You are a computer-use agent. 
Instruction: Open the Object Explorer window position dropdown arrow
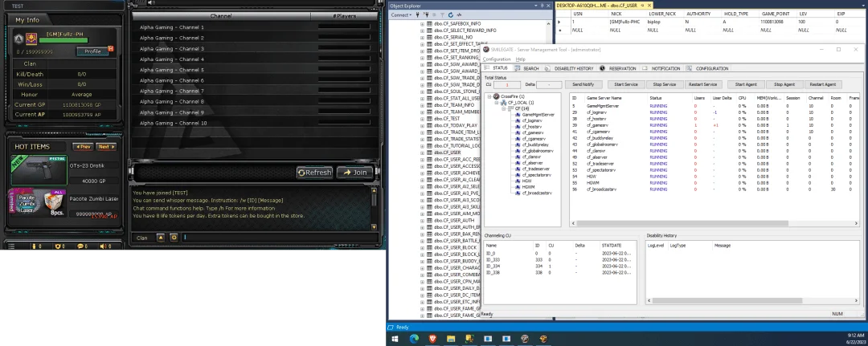[x=536, y=6]
